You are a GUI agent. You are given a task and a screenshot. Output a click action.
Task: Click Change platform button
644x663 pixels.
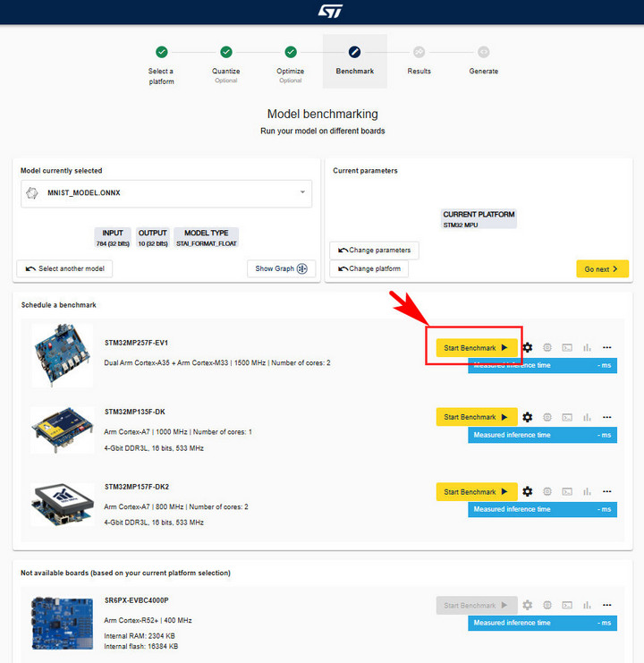tap(369, 269)
